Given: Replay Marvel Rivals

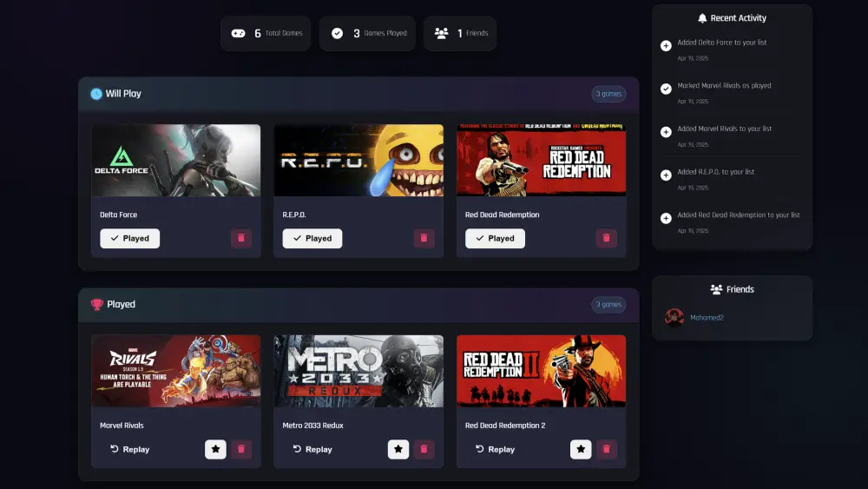Looking at the screenshot, I should click(129, 449).
